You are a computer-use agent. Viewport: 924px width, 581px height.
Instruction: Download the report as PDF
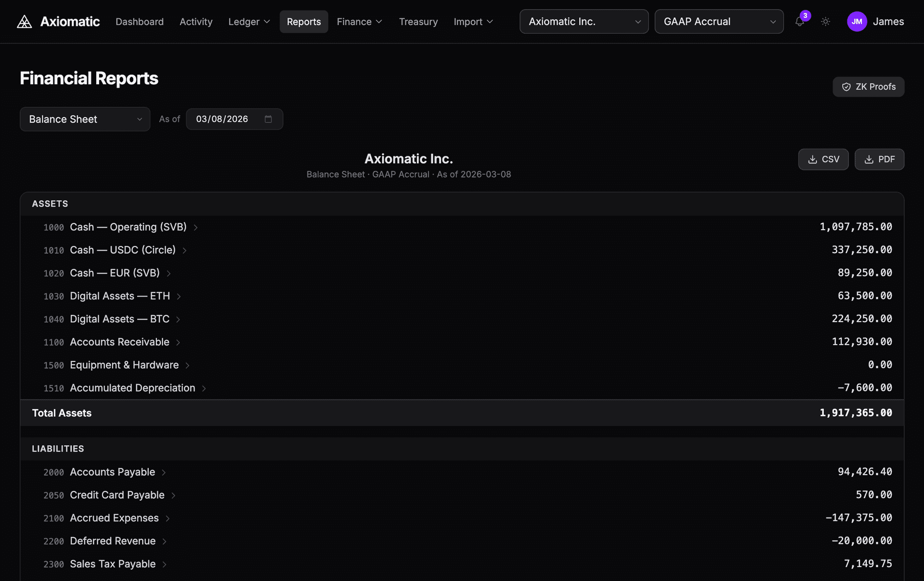[x=879, y=159]
